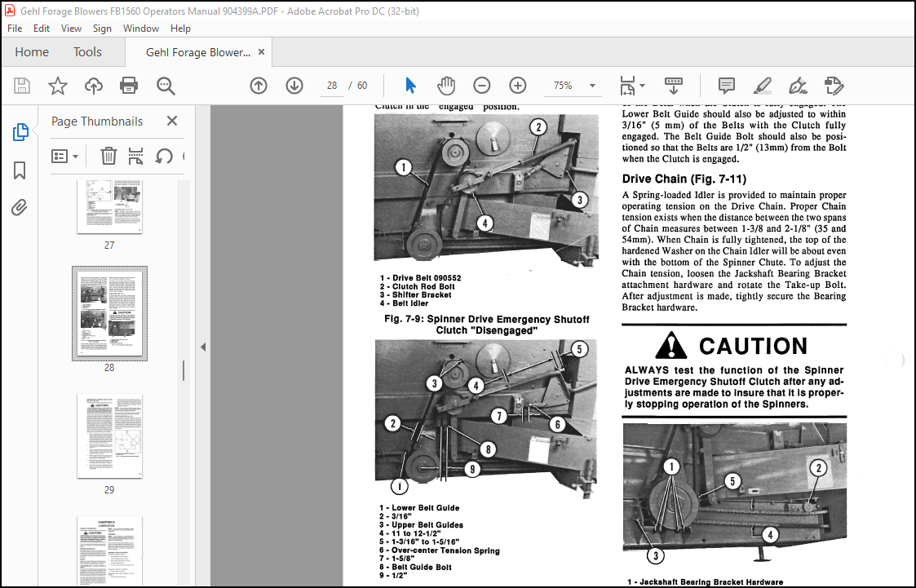Viewport: 916px width, 588px height.
Task: Choose the selection arrow tool
Action: tap(410, 86)
